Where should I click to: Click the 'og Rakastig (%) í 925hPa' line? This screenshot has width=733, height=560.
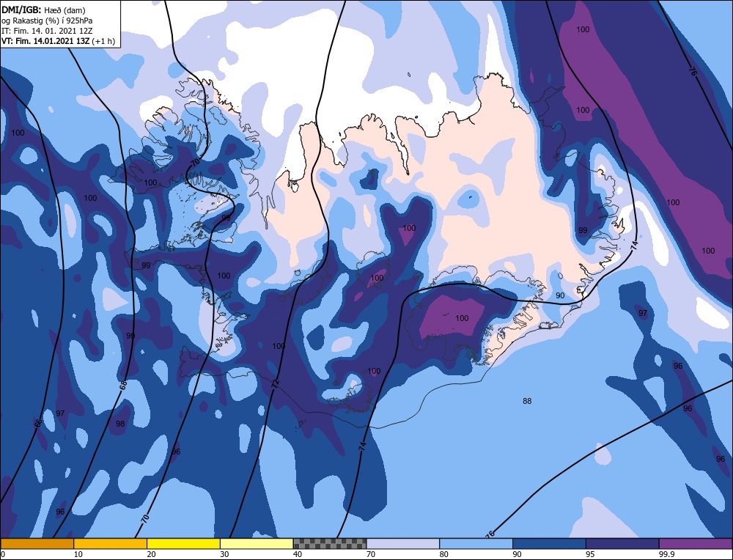point(47,21)
